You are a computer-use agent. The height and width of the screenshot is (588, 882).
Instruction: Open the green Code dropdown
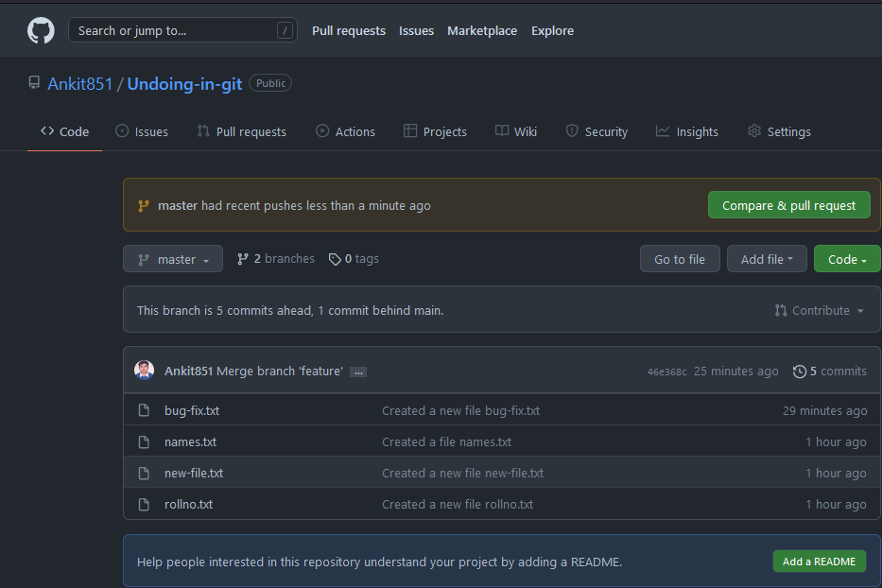click(846, 259)
